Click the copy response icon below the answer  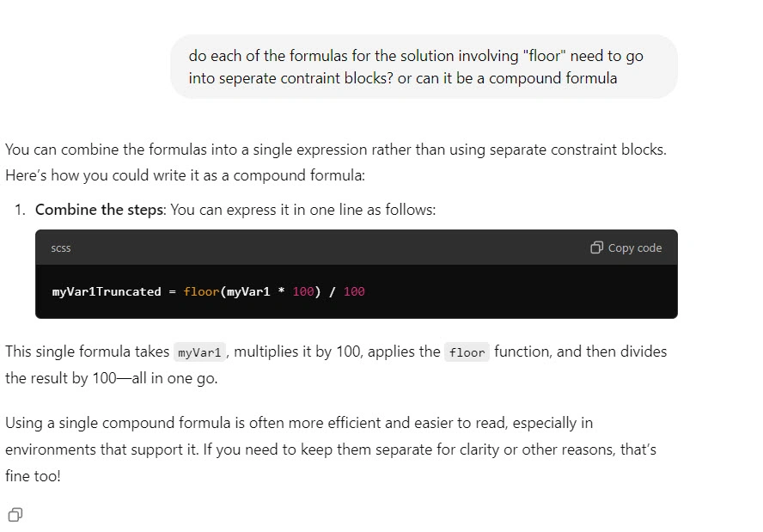pyautogui.click(x=15, y=515)
